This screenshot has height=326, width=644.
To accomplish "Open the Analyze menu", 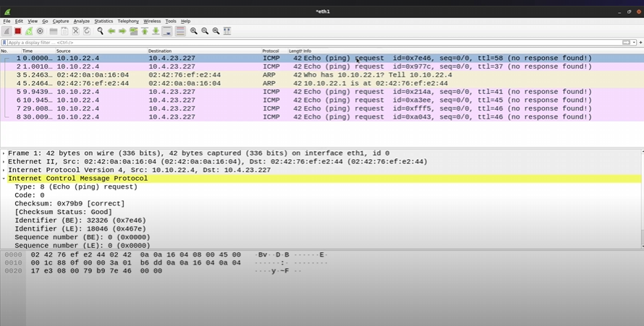I will click(x=81, y=21).
